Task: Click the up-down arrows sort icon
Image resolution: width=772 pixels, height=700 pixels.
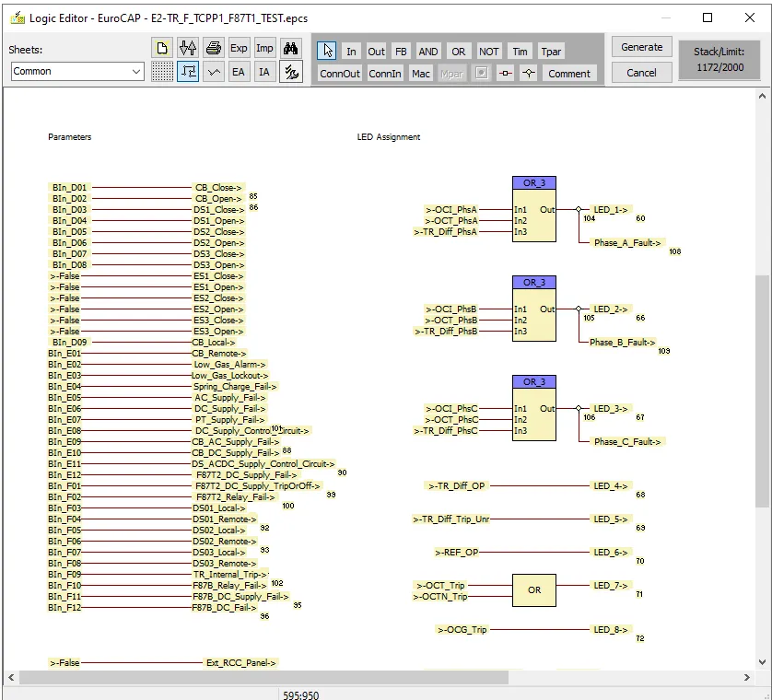Action: pyautogui.click(x=188, y=48)
